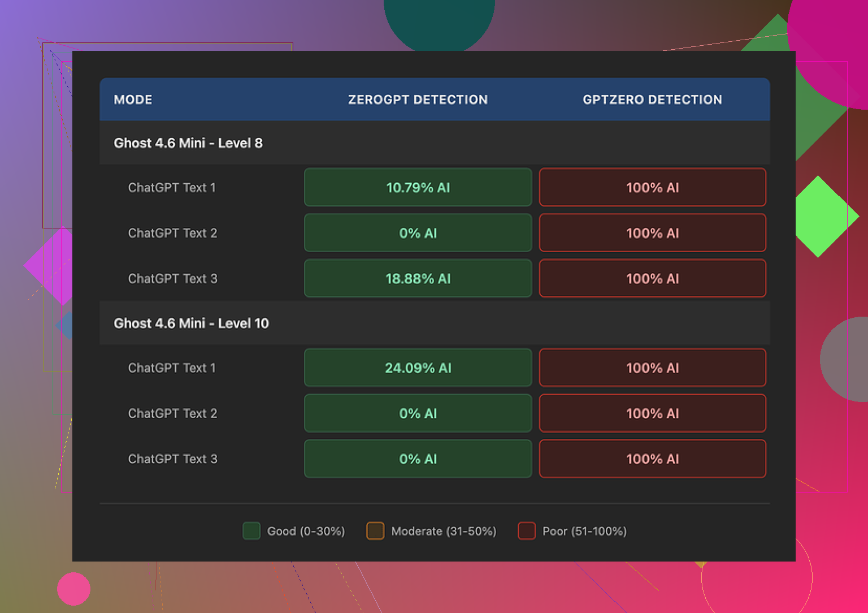The width and height of the screenshot is (868, 613).
Task: Click the Good (0-30%) legend label
Action: (306, 531)
